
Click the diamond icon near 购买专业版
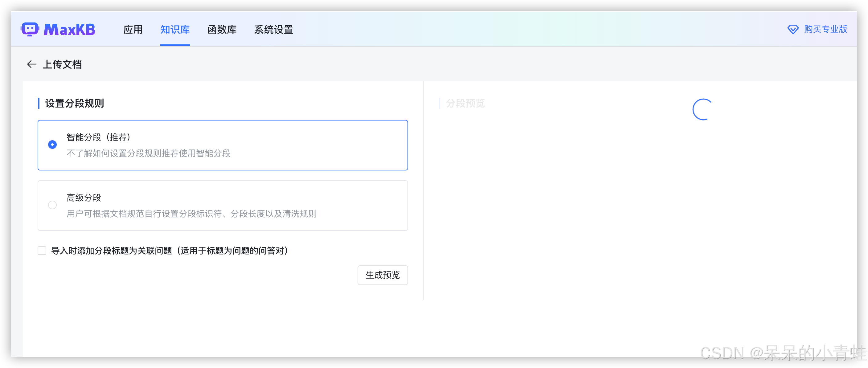[x=792, y=29]
